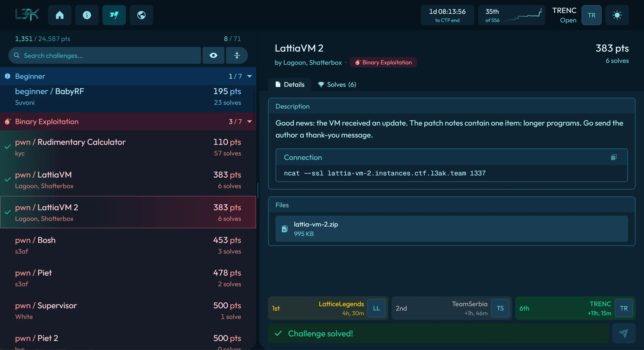Image resolution: width=644 pixels, height=350 pixels.
Task: Click the Binary Exploitation bomb icon
Action: click(x=8, y=121)
